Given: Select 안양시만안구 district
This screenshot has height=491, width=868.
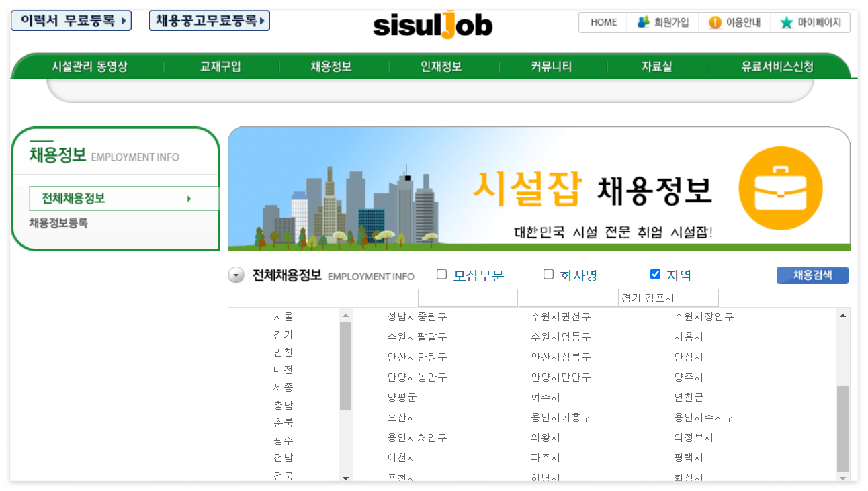Looking at the screenshot, I should (560, 377).
